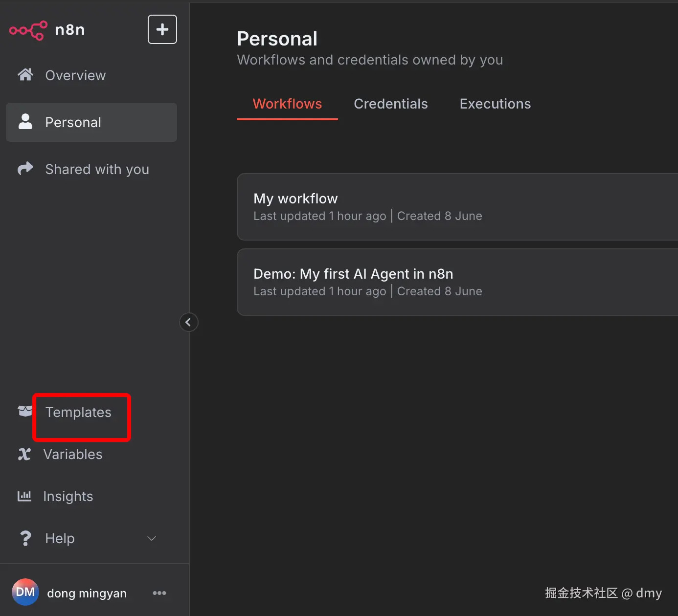Click the Shared with you arrow icon
Viewport: 678px width, 616px height.
coord(25,169)
